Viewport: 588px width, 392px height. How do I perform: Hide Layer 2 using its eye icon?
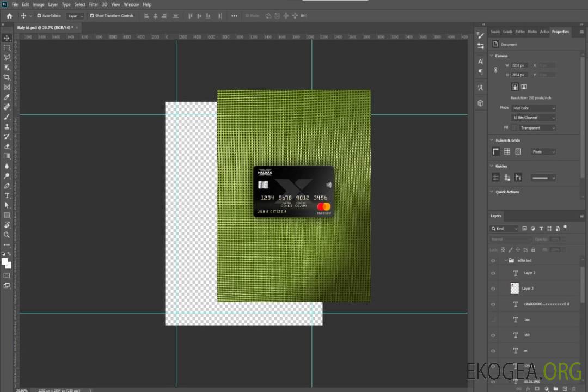point(493,273)
